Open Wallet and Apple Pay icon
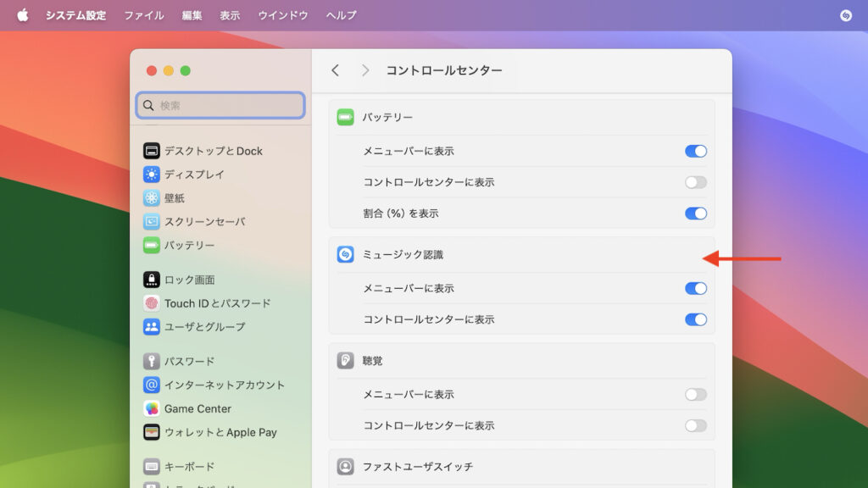 click(152, 432)
